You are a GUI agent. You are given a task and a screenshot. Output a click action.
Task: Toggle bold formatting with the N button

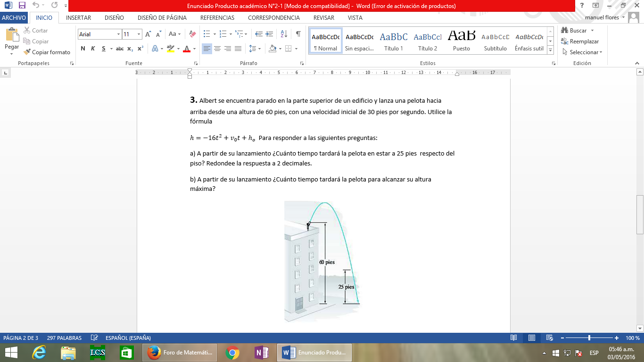(x=83, y=49)
